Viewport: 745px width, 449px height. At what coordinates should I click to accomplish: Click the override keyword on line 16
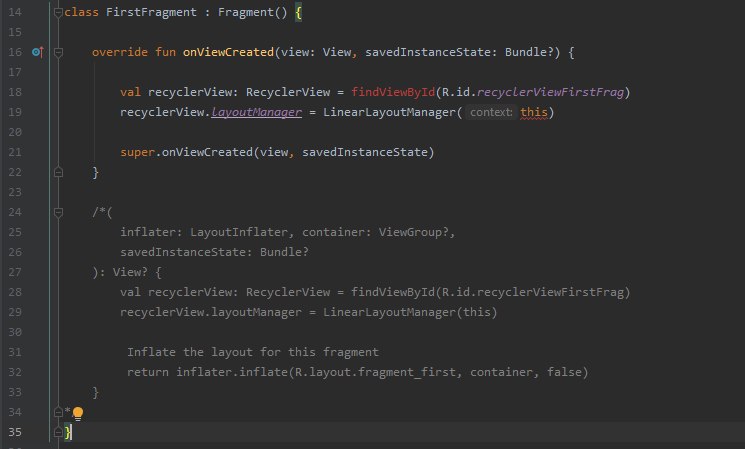pos(120,52)
